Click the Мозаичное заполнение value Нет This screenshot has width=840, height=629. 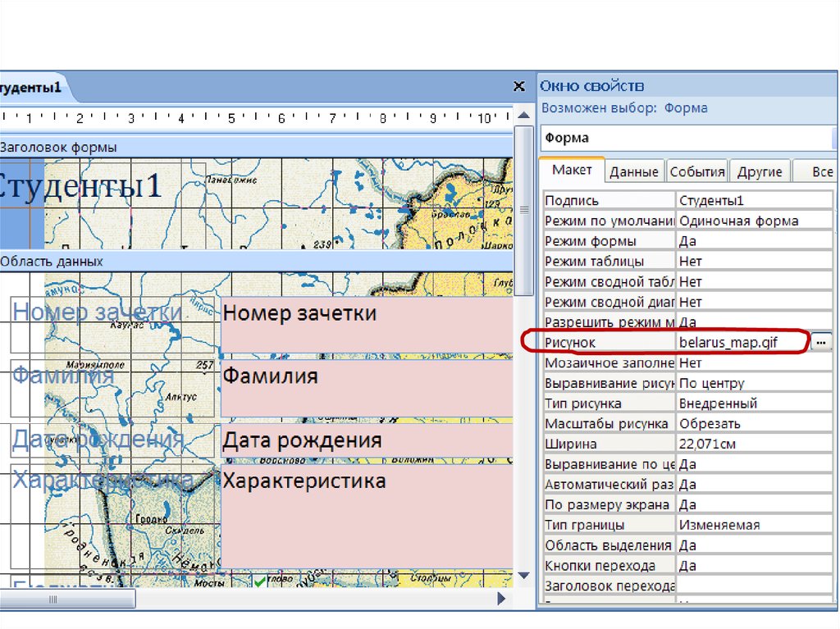755,362
